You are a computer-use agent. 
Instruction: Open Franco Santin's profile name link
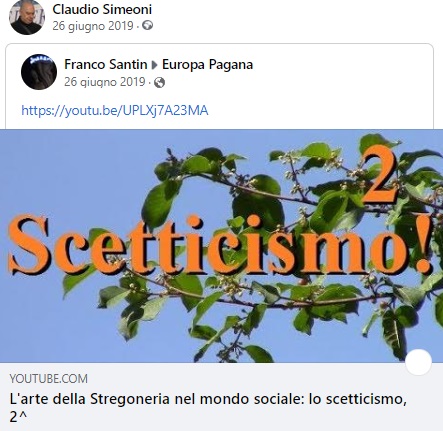[x=106, y=64]
